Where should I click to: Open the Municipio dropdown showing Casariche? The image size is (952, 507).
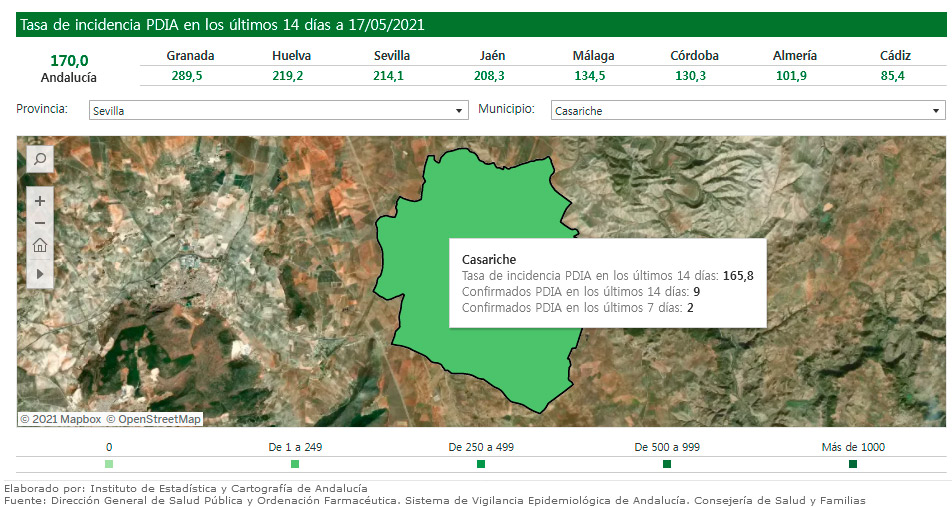point(748,111)
